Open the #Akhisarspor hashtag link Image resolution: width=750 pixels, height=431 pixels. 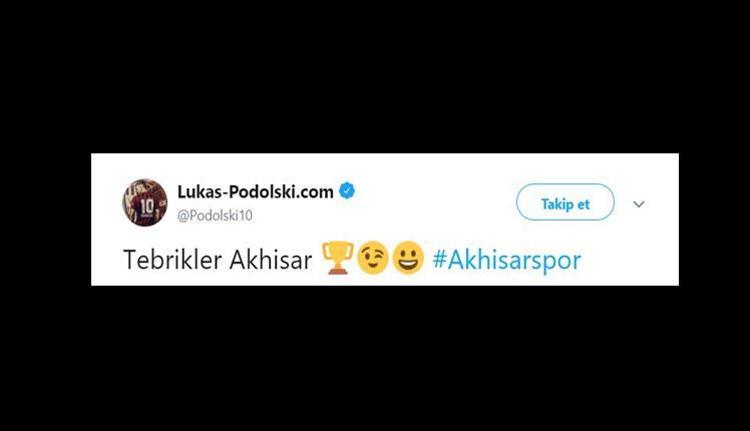507,260
